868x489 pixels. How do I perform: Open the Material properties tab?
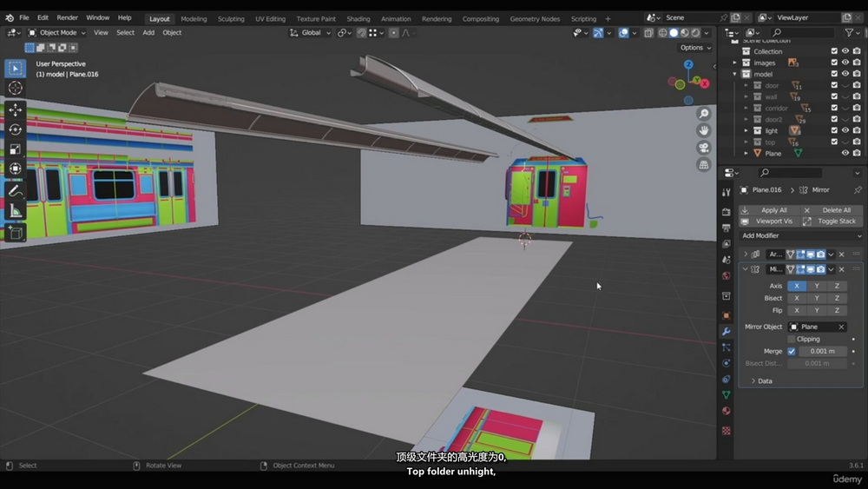(727, 411)
